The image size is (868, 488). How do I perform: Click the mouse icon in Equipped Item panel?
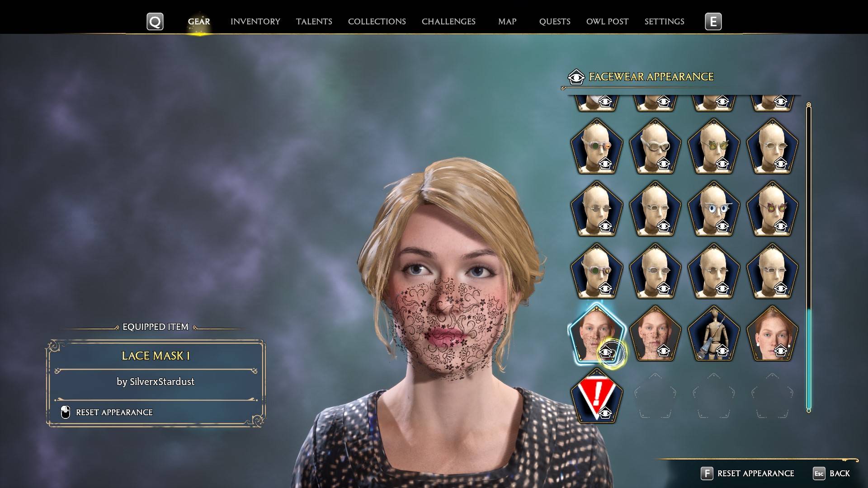[66, 412]
